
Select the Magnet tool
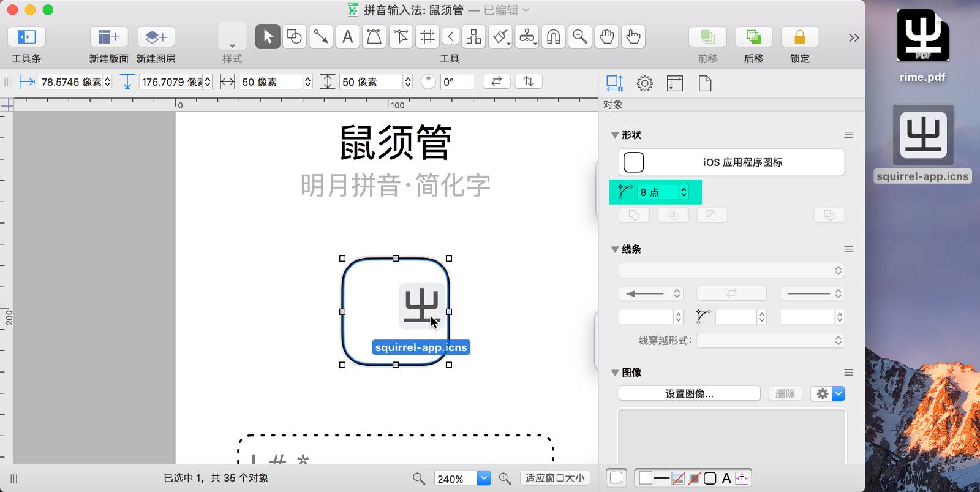coord(553,37)
